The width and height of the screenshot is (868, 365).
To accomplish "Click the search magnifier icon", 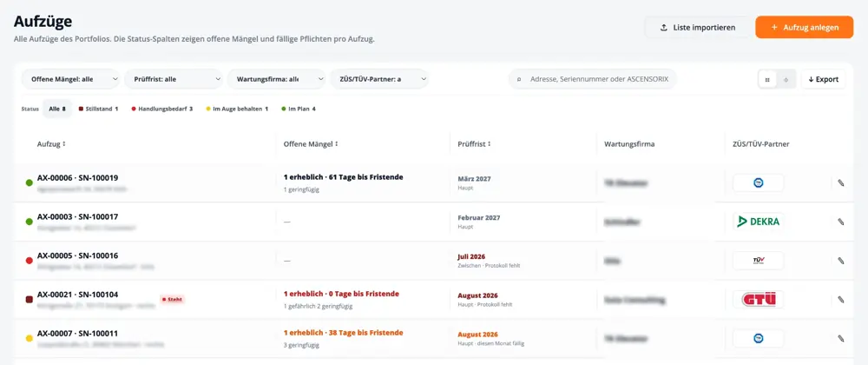I will click(x=519, y=79).
